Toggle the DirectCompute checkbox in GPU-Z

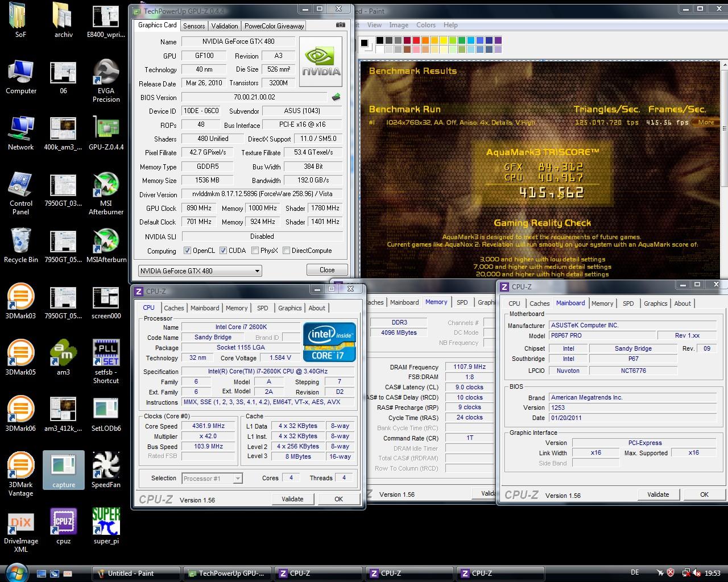click(286, 251)
